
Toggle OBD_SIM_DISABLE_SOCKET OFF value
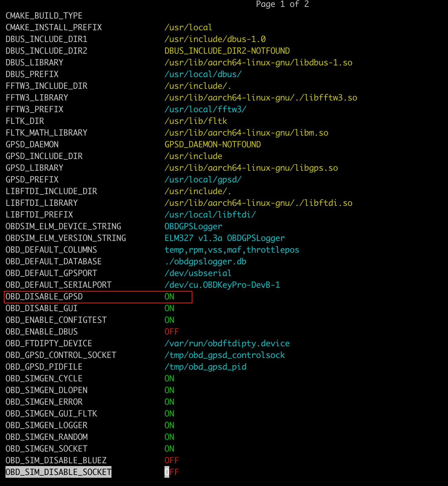point(171,472)
